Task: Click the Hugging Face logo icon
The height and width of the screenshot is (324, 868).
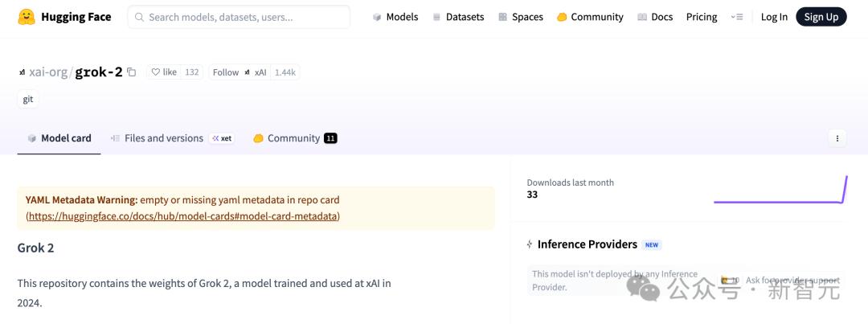Action: pos(27,17)
